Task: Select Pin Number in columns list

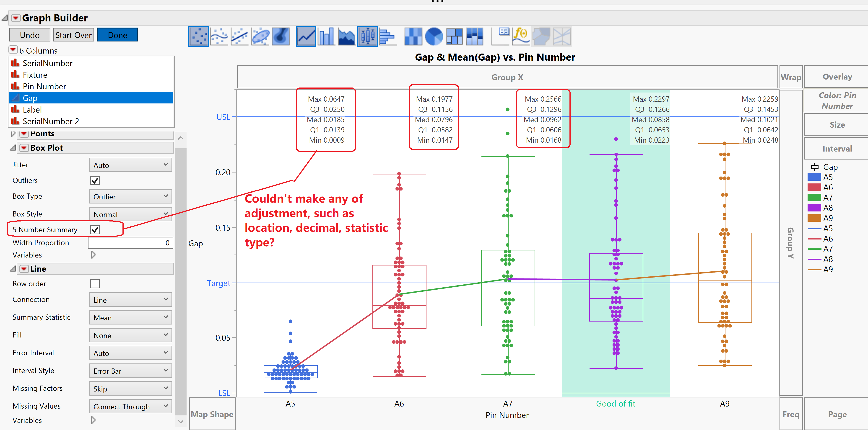Action: point(44,87)
